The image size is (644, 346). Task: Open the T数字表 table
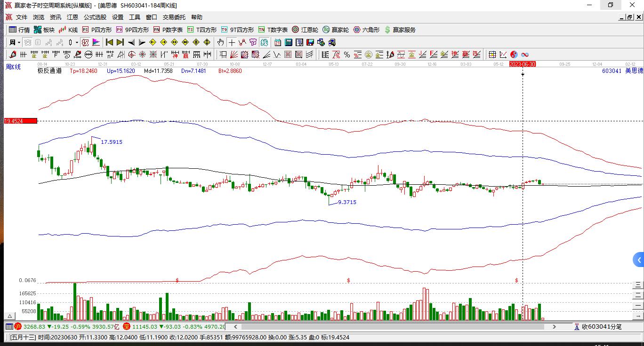click(x=273, y=30)
